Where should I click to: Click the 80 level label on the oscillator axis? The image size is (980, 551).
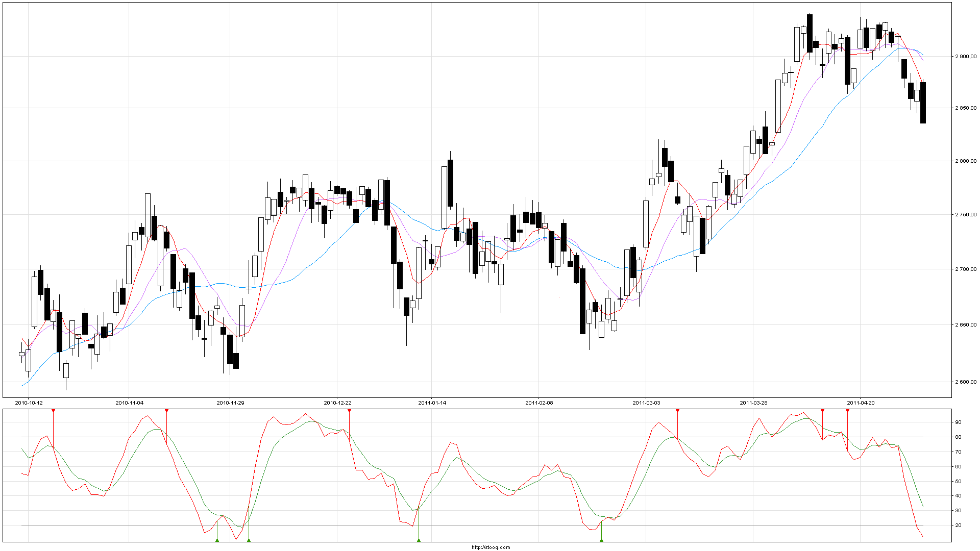click(x=958, y=437)
